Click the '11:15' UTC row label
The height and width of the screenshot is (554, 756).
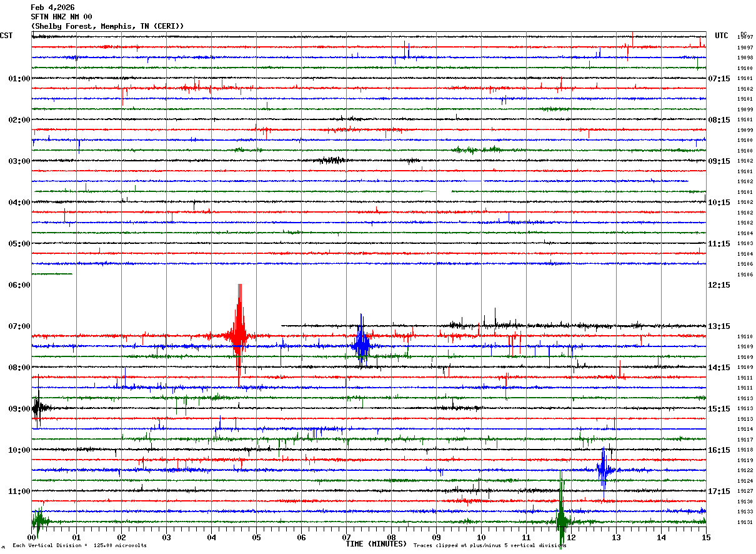[x=719, y=244]
